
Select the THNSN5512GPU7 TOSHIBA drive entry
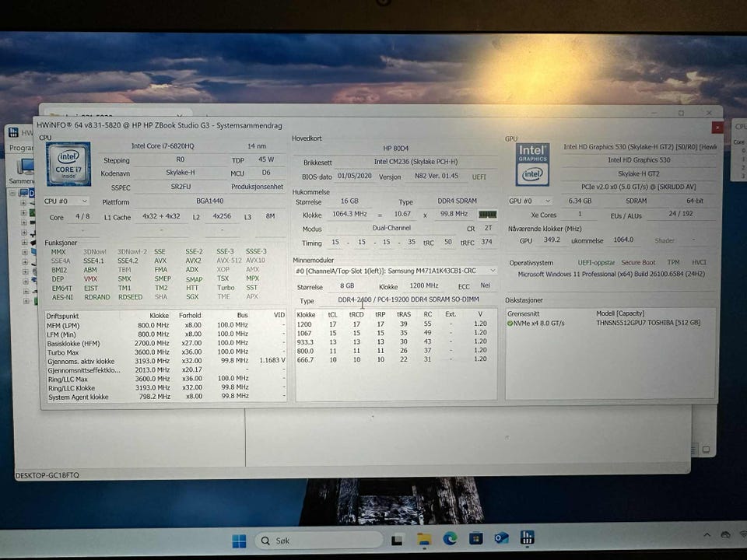click(648, 323)
